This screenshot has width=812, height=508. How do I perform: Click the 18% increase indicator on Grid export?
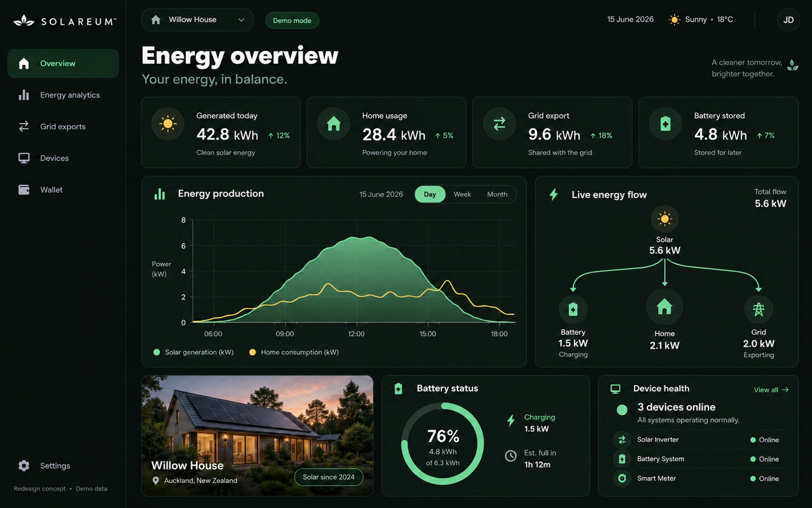pos(601,135)
